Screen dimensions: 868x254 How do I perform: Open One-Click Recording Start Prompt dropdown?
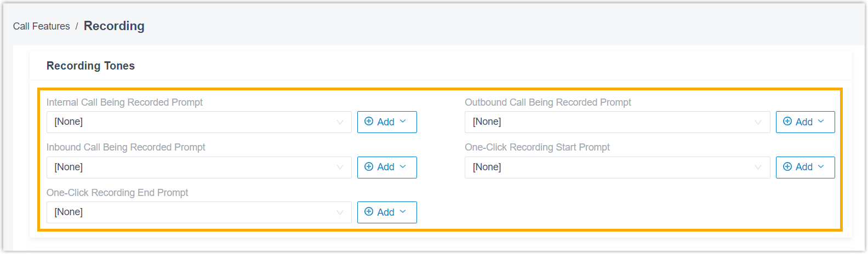618,168
